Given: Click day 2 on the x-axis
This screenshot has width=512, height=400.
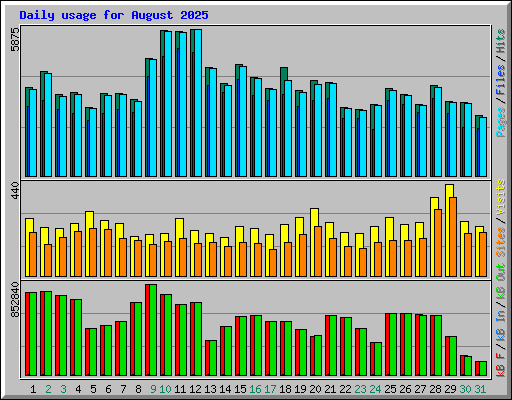Looking at the screenshot, I should click(x=48, y=389).
